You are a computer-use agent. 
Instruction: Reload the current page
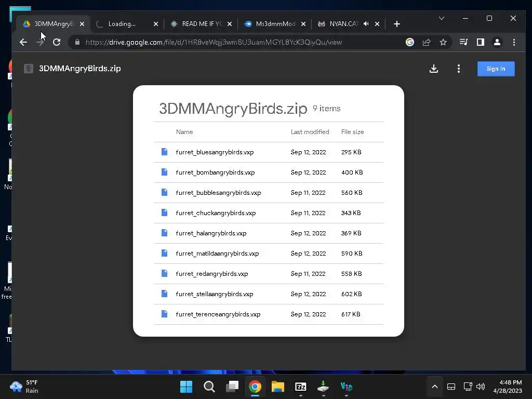pos(57,42)
